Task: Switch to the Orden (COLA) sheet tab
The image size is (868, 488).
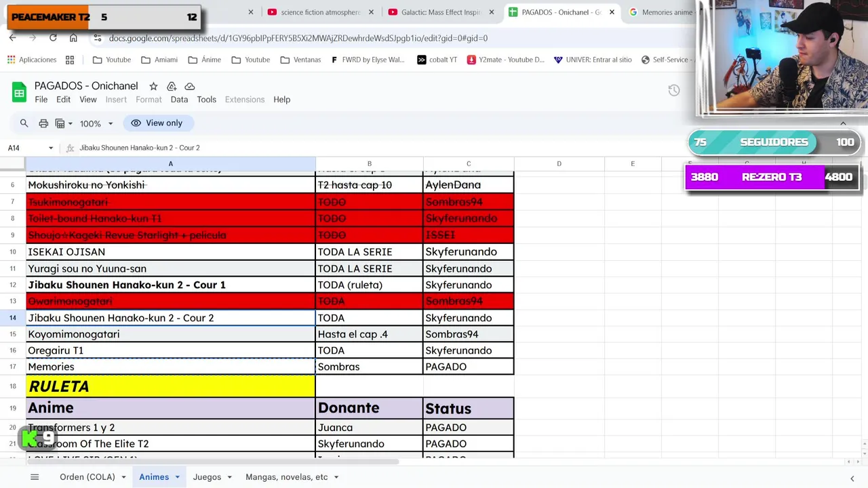Action: 87,477
